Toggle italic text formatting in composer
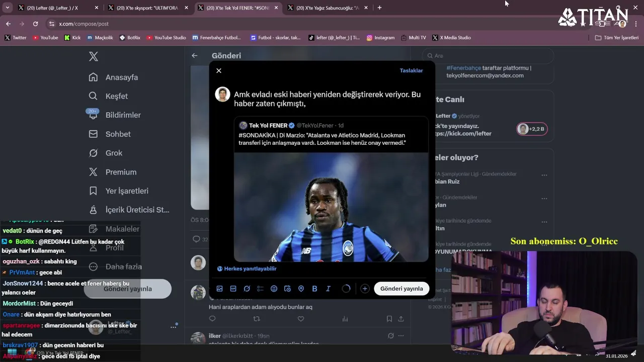Screen dimensions: 644x362 tap(328, 289)
